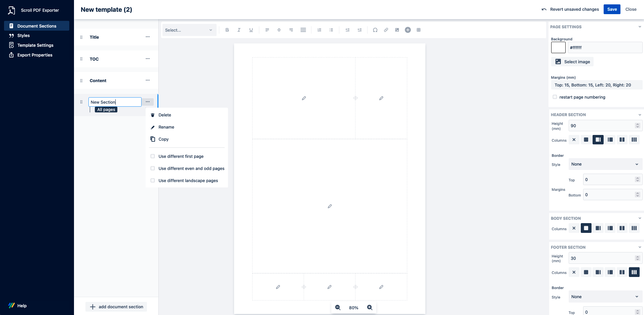Click the Save button

[x=612, y=9]
